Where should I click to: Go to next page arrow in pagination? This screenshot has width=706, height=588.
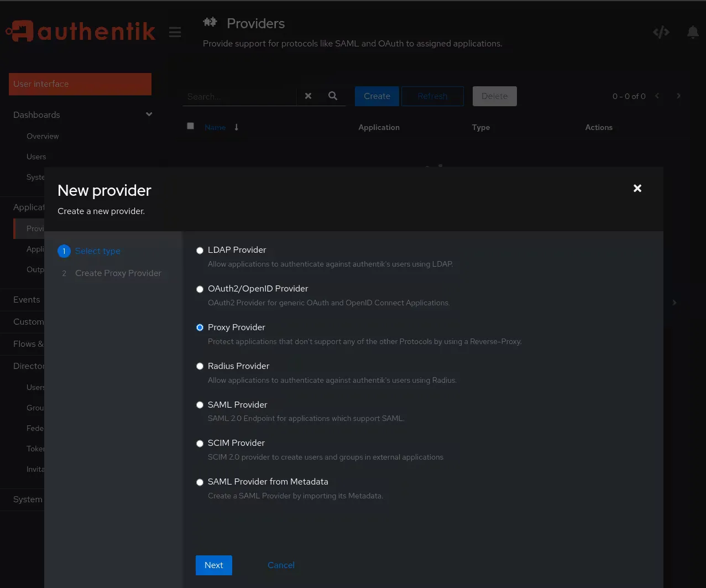pyautogui.click(x=678, y=96)
